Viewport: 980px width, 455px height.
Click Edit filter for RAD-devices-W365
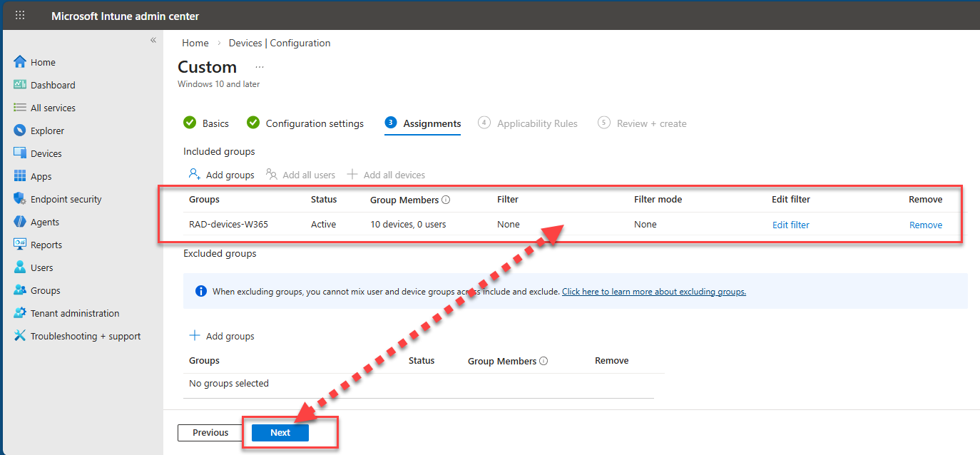click(790, 225)
